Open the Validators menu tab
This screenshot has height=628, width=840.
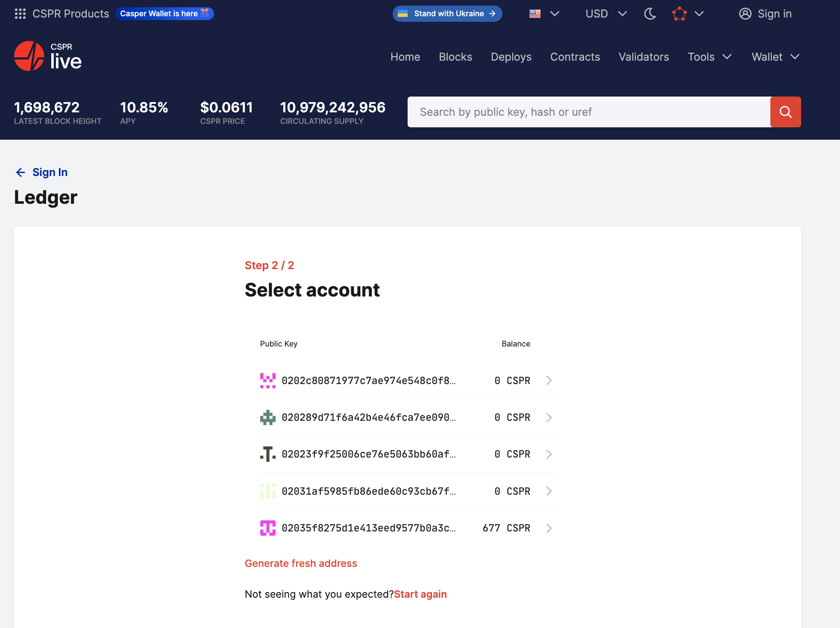[x=643, y=56]
